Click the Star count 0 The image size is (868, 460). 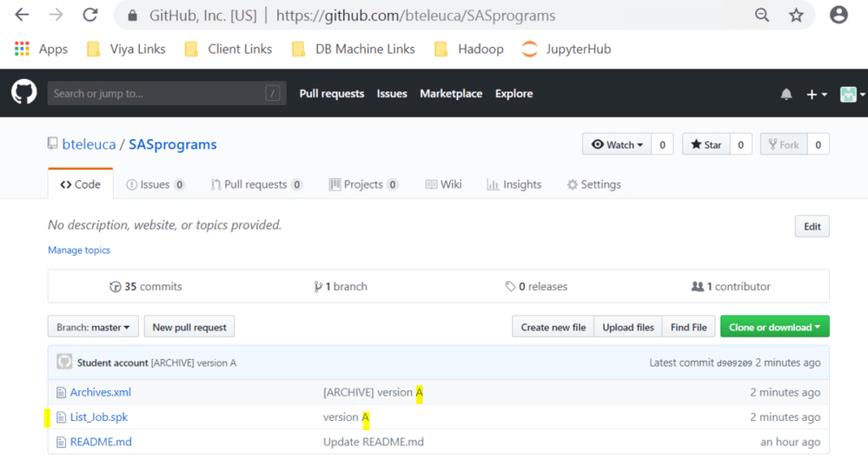740,144
